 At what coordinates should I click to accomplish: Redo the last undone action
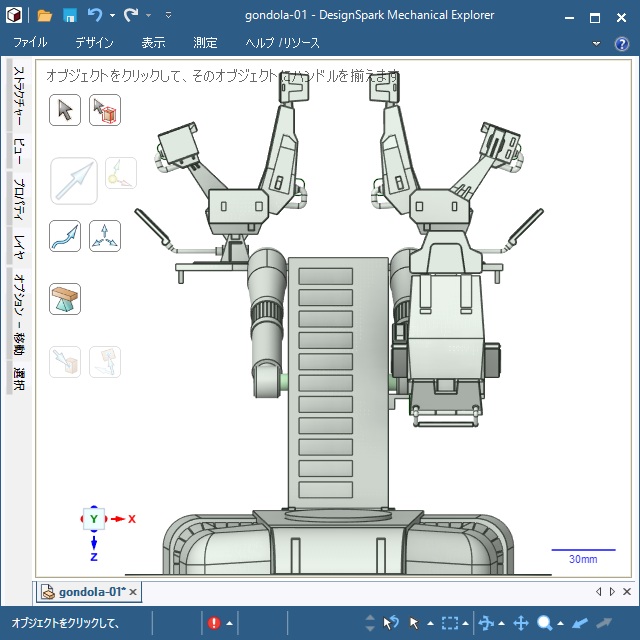click(x=131, y=16)
